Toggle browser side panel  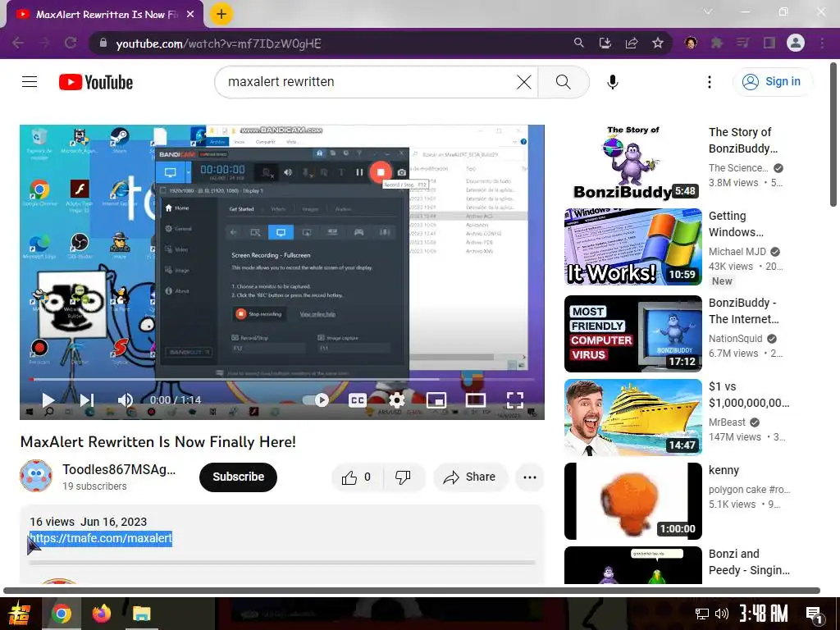click(x=769, y=43)
